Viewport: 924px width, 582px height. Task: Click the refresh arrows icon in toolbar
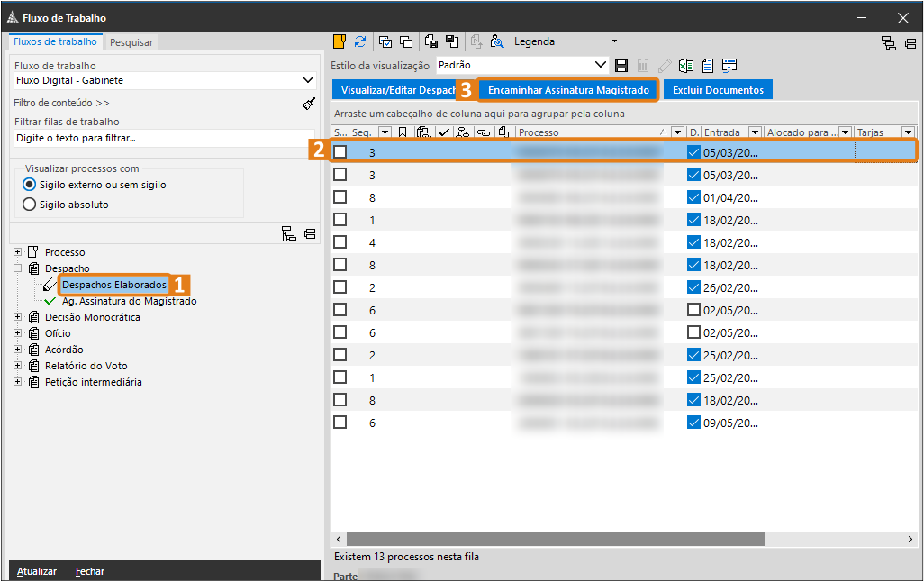tap(360, 41)
